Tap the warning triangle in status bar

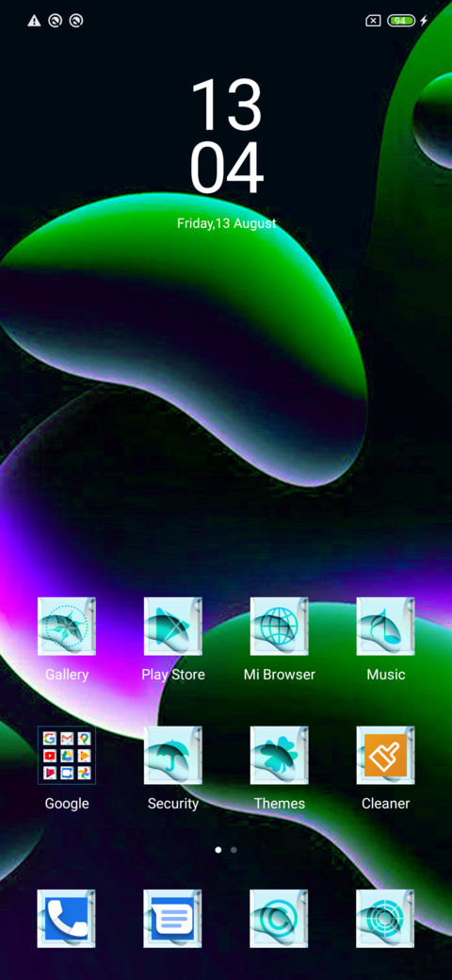click(x=34, y=22)
